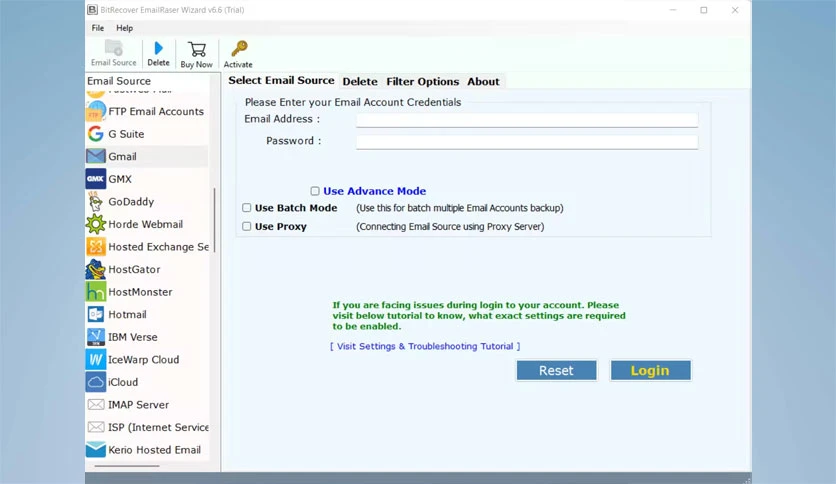Enable Use Advance Mode checkbox
Screen dimensions: 836x484
(315, 191)
